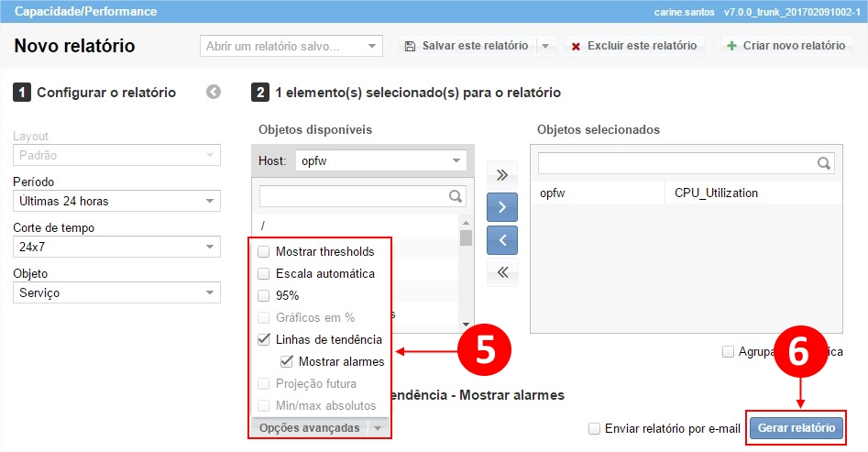Click search icon in selected objects filter
Screen dimensions: 868x452
point(824,163)
